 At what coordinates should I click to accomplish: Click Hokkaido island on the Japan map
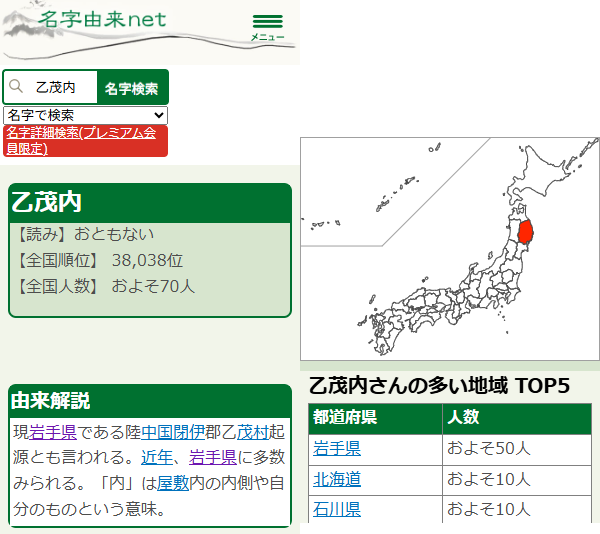(538, 165)
